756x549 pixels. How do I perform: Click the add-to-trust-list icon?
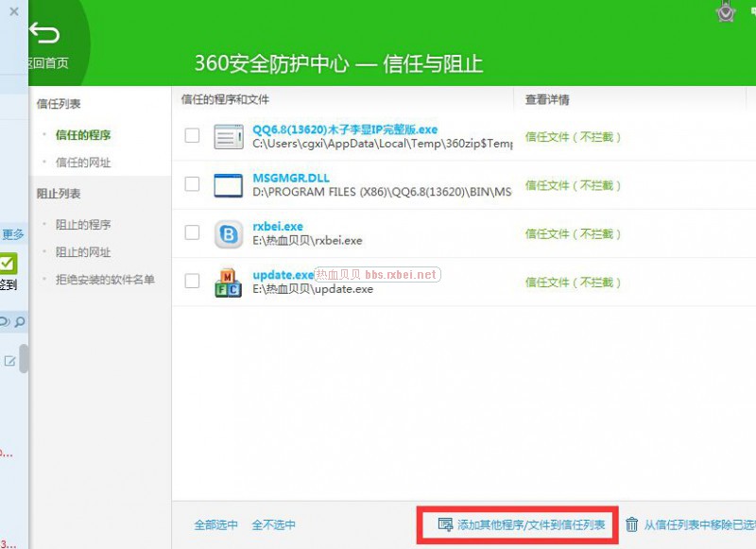coord(445,524)
